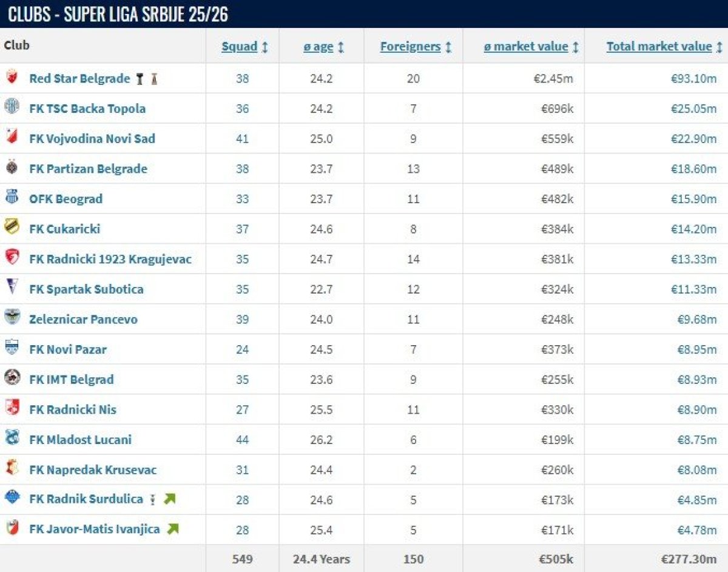Click the Red Star Belgrade club crest
Screen dimensions: 728x572
(12, 78)
